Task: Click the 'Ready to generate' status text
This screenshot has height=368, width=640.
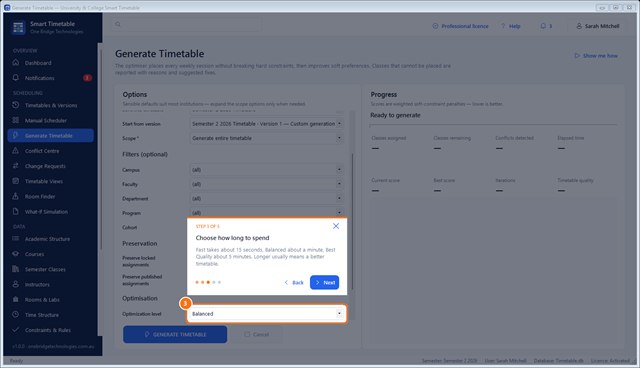Action: [395, 115]
